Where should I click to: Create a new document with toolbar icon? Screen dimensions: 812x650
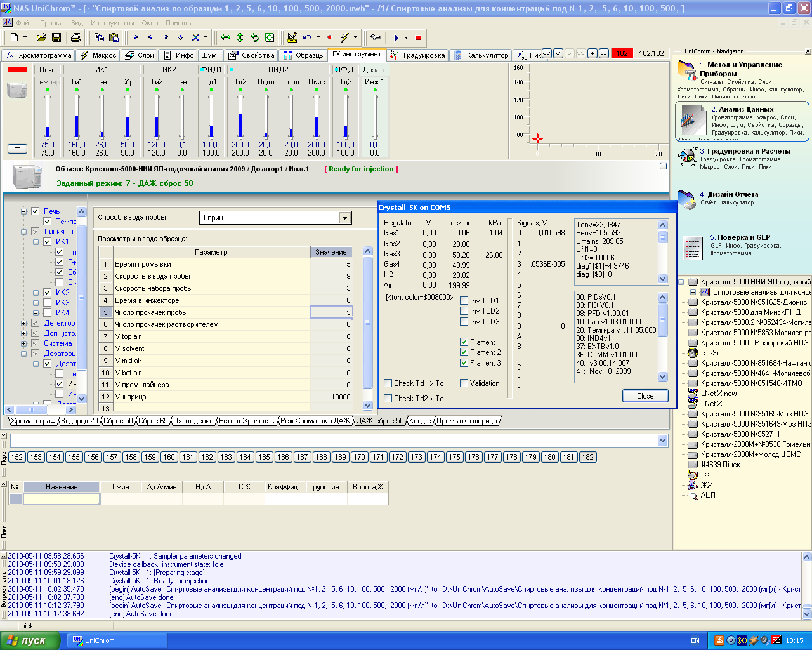[x=14, y=37]
